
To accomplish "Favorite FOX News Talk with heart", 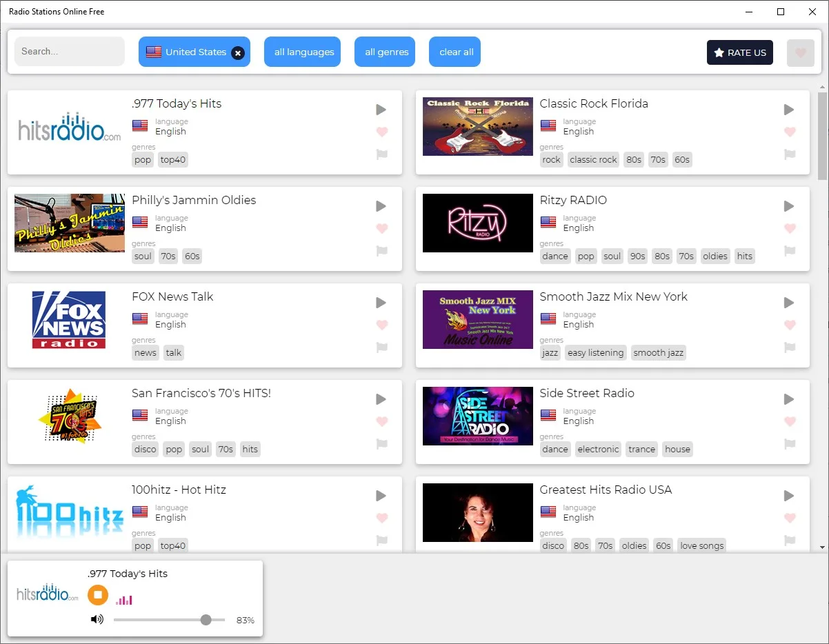I will [x=382, y=325].
